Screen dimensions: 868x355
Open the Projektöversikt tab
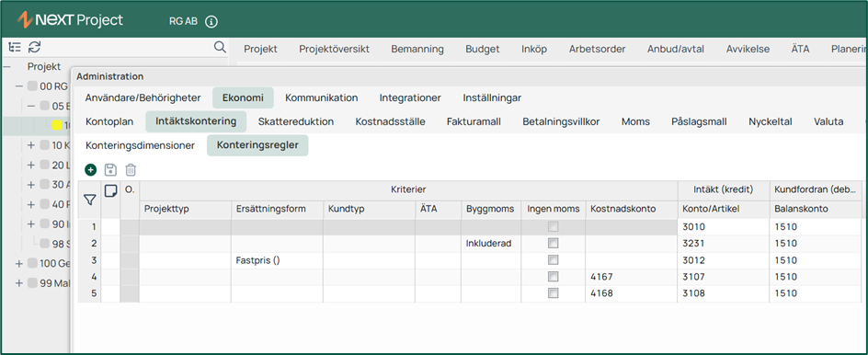[x=335, y=49]
